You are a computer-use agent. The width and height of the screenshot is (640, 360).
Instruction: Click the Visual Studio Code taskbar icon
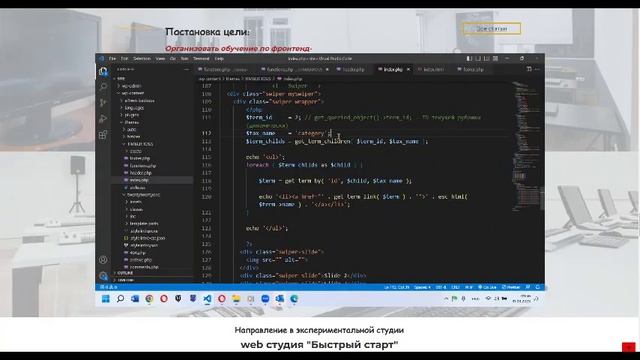pyautogui.click(x=207, y=299)
